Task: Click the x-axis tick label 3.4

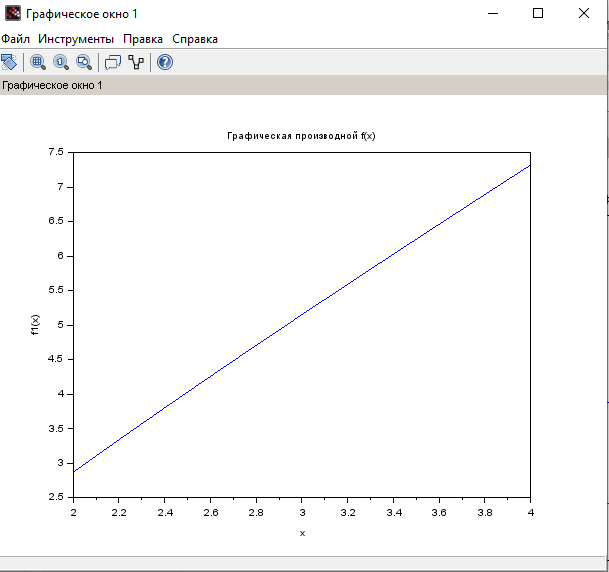Action: 394,513
